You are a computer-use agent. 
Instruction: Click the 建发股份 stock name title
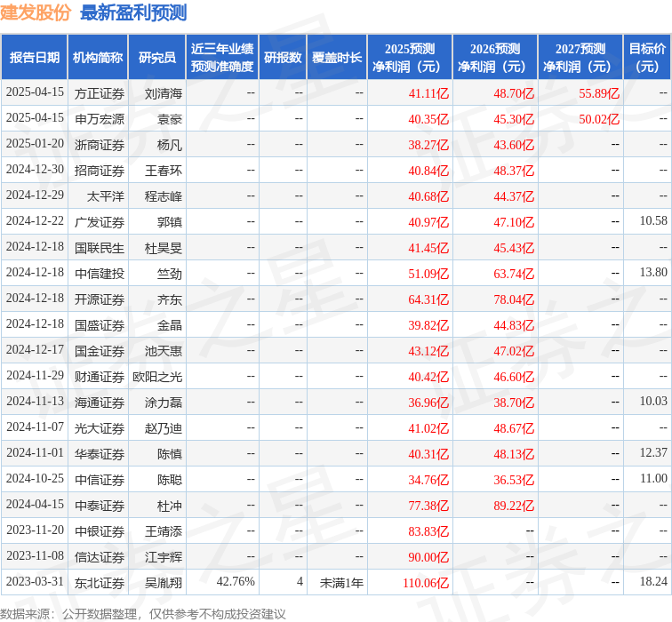click(x=36, y=12)
